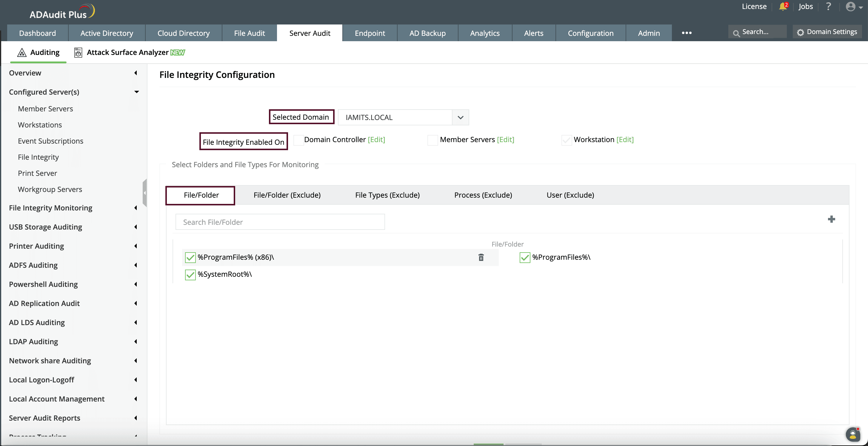
Task: Open the chat assistant icon at bottom right
Action: pos(853,435)
